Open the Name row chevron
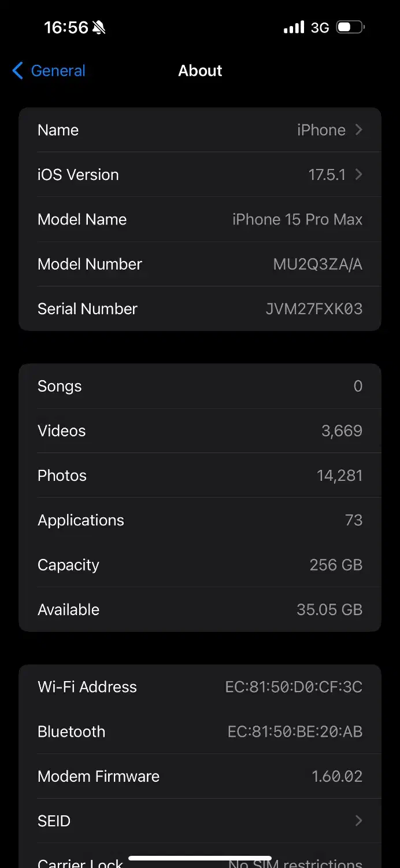 coord(359,130)
